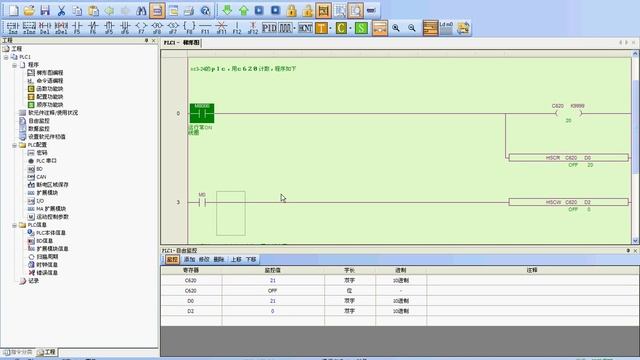Switch to 工程 tab at panel bottom

(46, 352)
